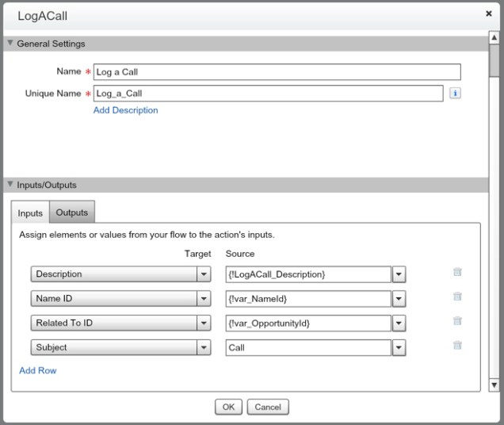The height and width of the screenshot is (425, 504).
Task: Delete the Subject input row
Action: [457, 346]
